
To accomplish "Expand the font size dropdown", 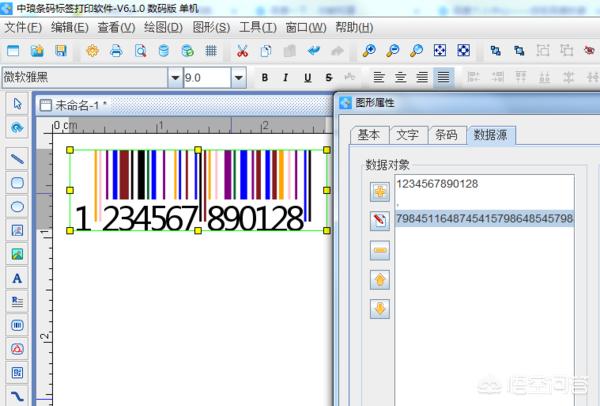I will 239,78.
